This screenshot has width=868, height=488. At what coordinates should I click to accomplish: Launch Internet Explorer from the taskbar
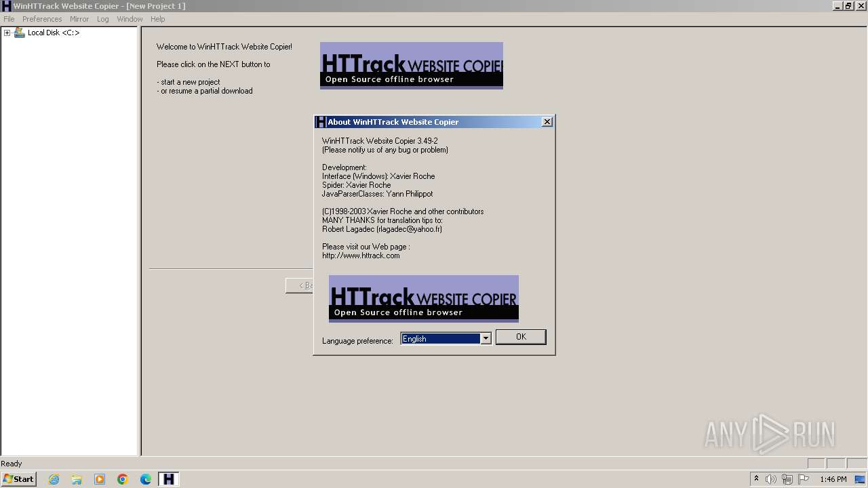coord(54,479)
